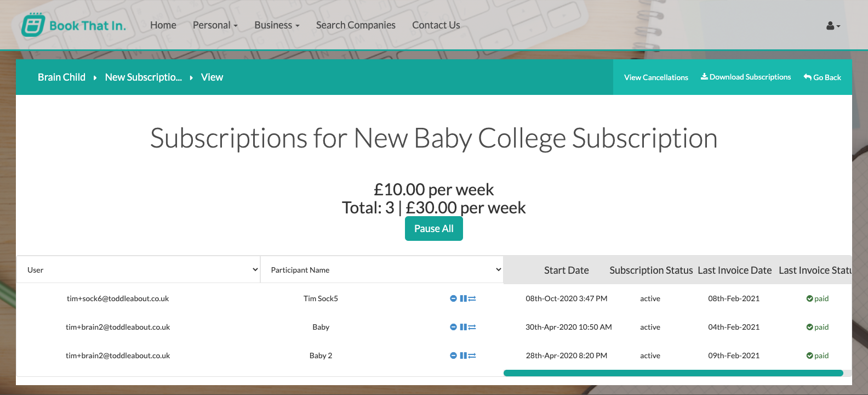Image resolution: width=868 pixels, height=395 pixels.
Task: Click cancel (minus) icon in Baby 2 row
Action: (453, 356)
